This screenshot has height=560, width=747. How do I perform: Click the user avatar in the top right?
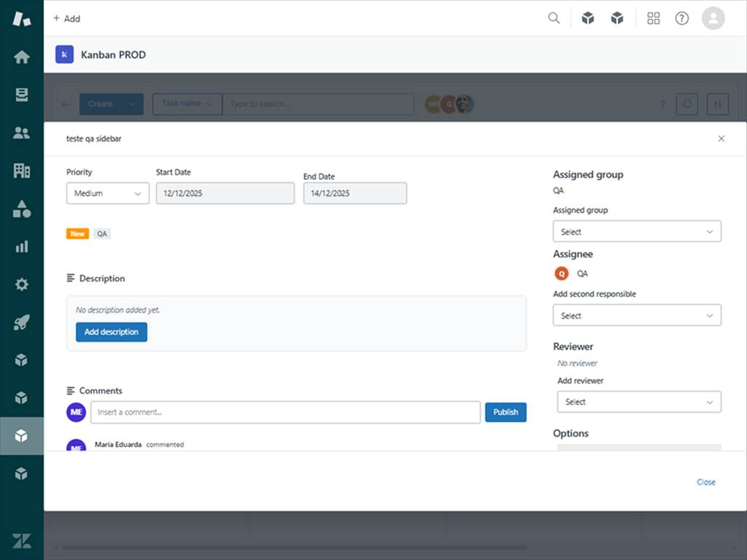coord(713,17)
